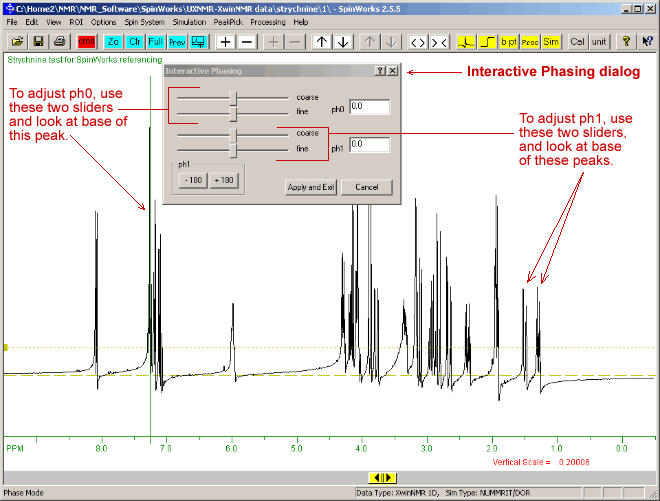660x501 pixels.
Task: Open the ROI menu
Action: pos(76,22)
